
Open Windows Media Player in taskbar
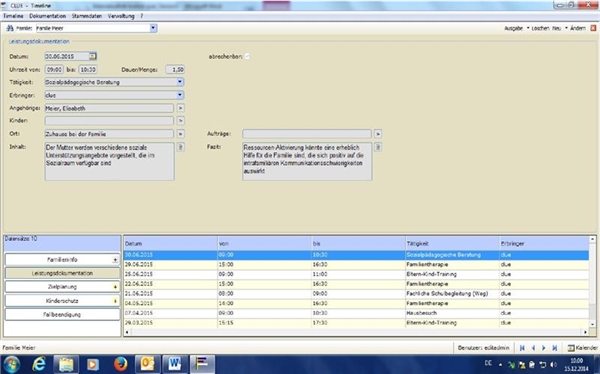[x=93, y=364]
